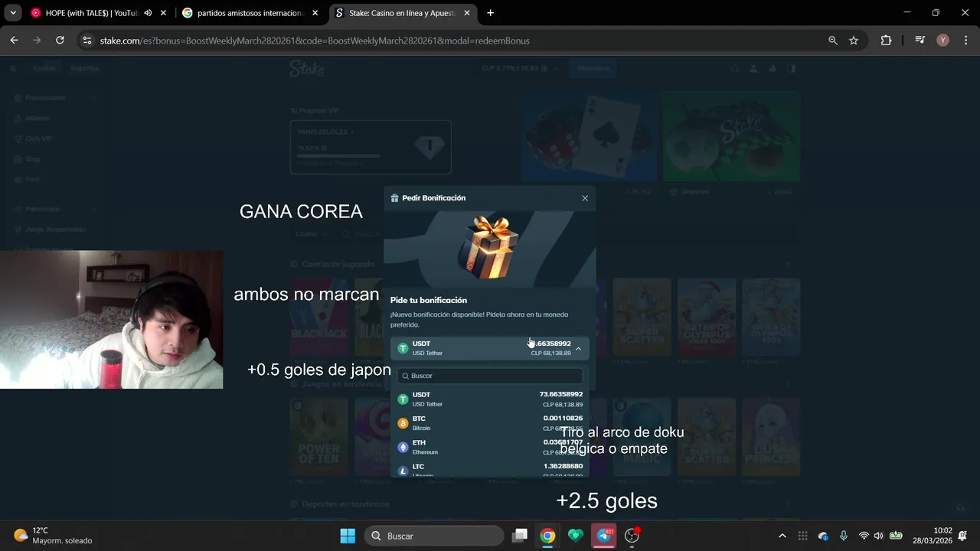Show hidden system tray icons
The image size is (980, 551).
(x=782, y=536)
